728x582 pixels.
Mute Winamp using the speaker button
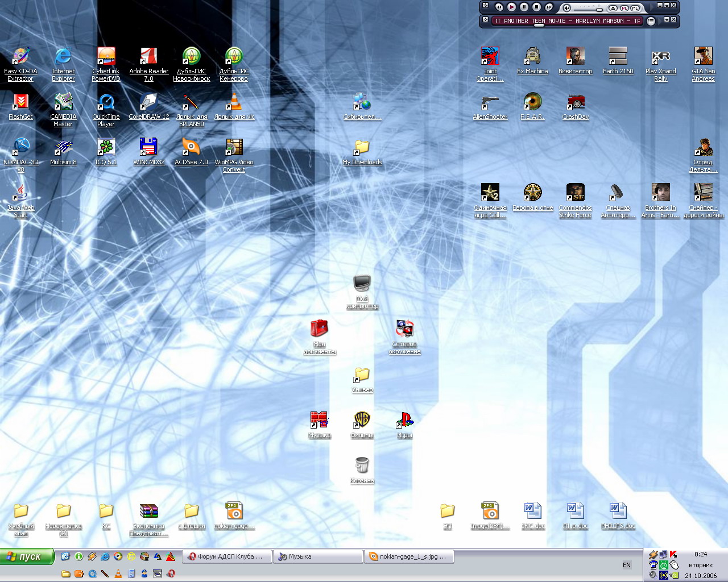(x=566, y=8)
